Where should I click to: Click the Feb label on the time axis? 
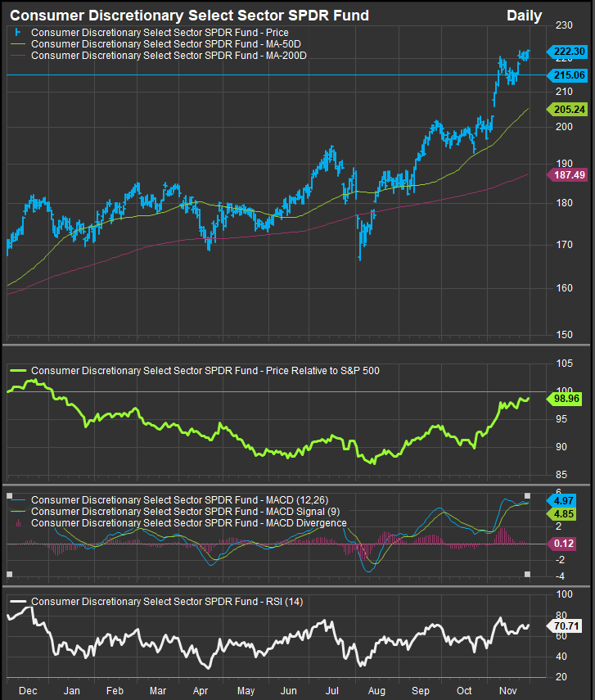point(115,691)
